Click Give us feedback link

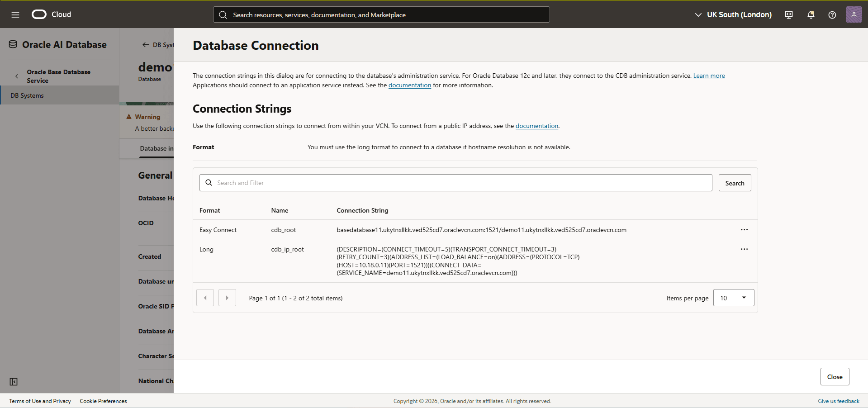[x=838, y=401]
